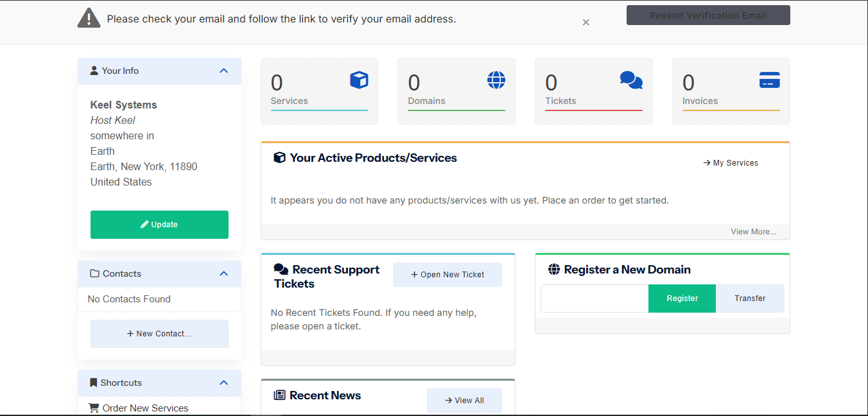Click the domain Transfer button
The height and width of the screenshot is (416, 868).
pos(750,299)
